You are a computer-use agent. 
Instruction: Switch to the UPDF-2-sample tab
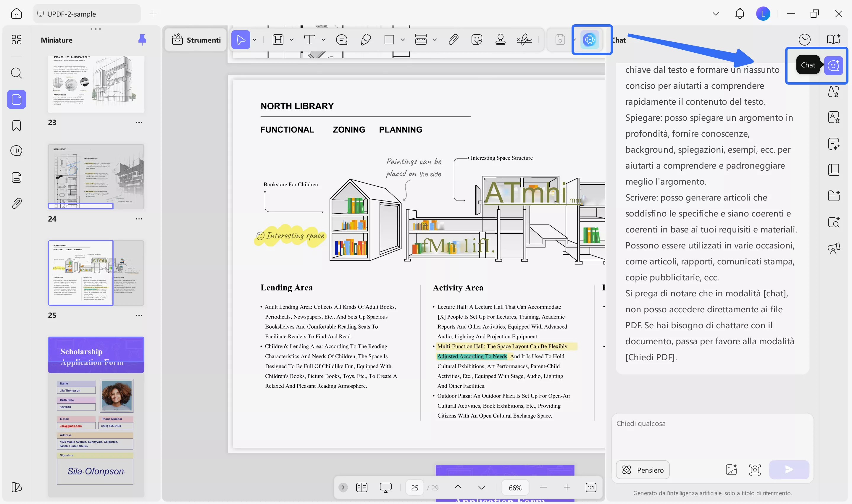[x=87, y=14]
